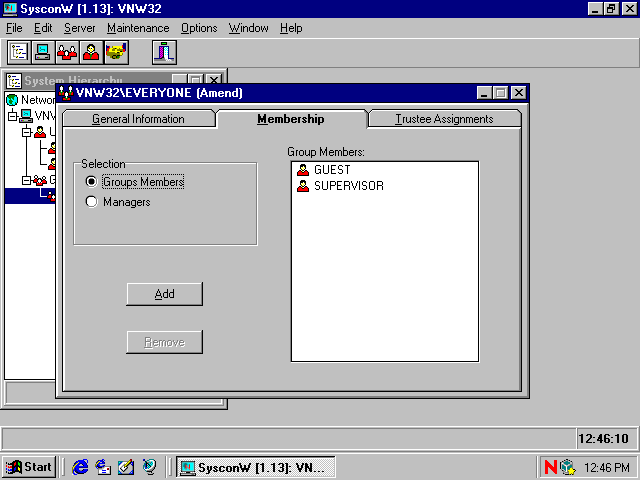Click the yellow mask toolbar icon
The image size is (640, 480).
pos(116,52)
